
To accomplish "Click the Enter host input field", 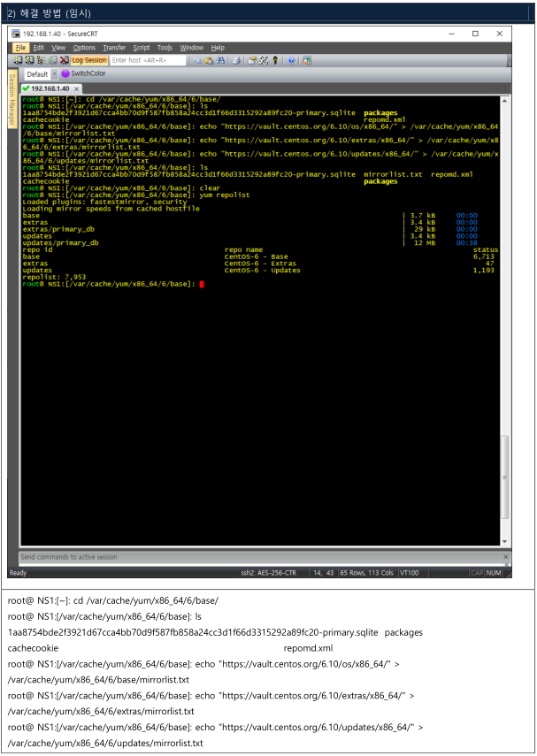I will click(147, 60).
